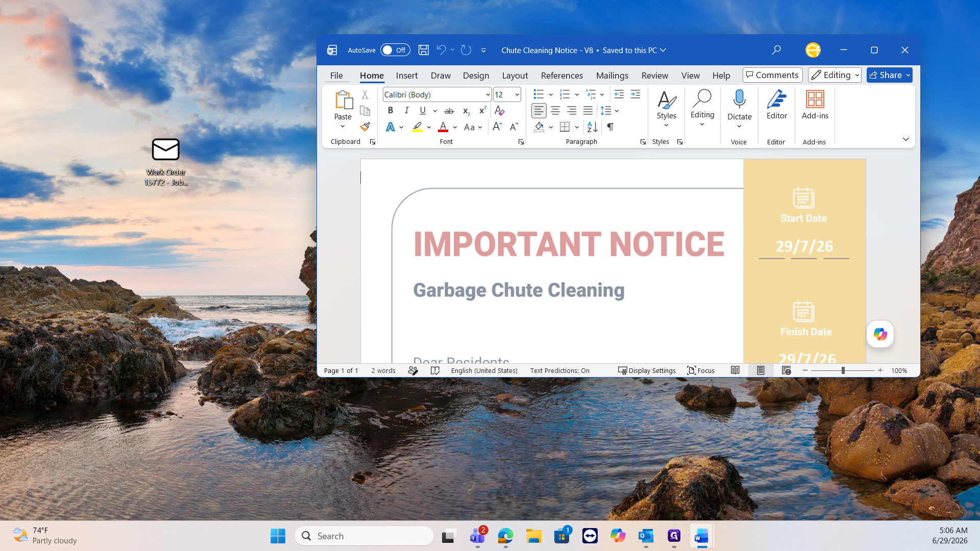Open the Dictate microphone
This screenshot has width=980, height=551.
[x=739, y=100]
